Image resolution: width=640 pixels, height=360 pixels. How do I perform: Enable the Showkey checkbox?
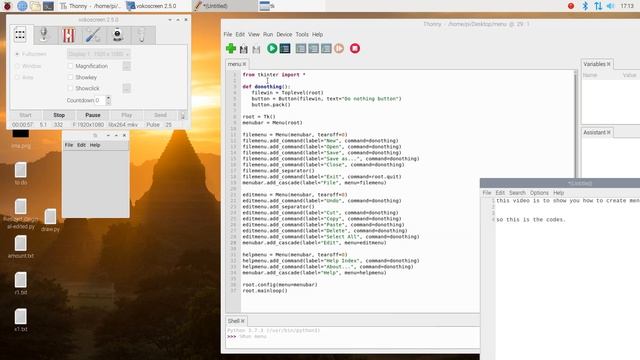coord(70,77)
